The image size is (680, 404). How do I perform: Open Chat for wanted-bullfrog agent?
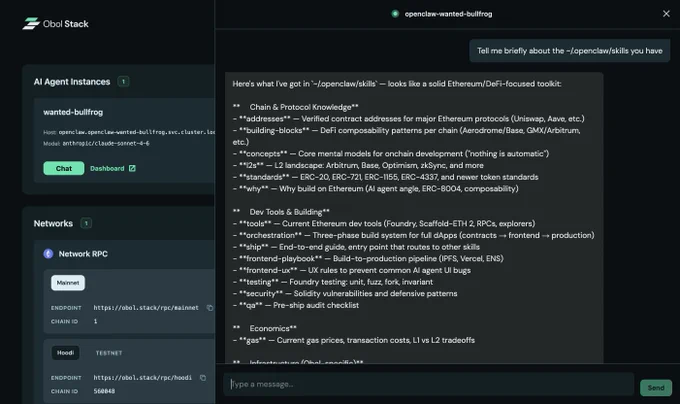(x=64, y=168)
